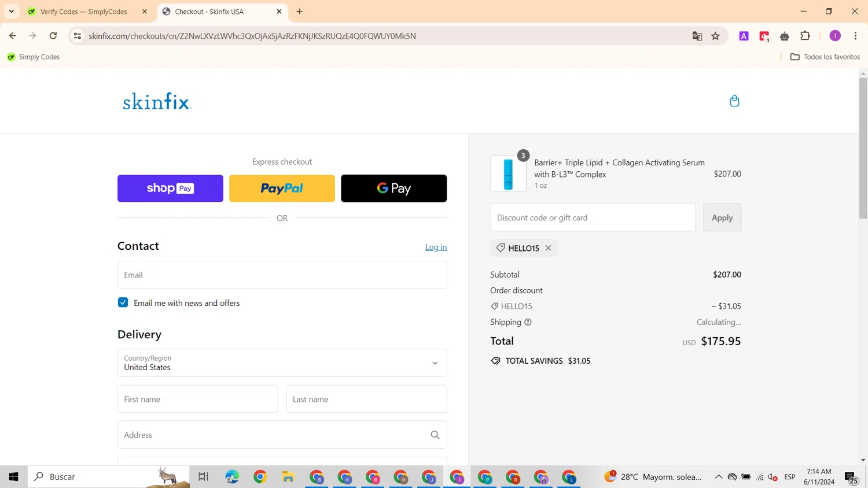Screen dimensions: 868x488
Task: Click the TOTAL SAVINGS $31.05 text
Action: 548,361
